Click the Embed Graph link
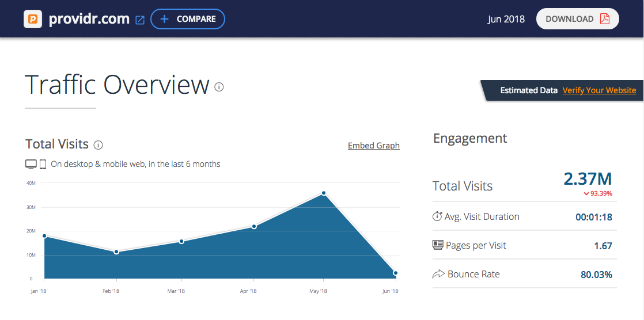This screenshot has width=644, height=320. (373, 146)
